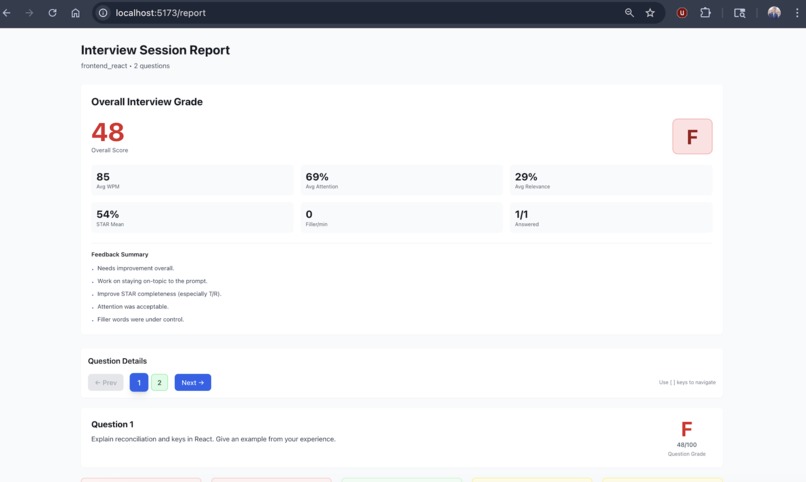Image resolution: width=806 pixels, height=482 pixels.
Task: Click the Interview Session Report heading
Action: click(x=155, y=50)
